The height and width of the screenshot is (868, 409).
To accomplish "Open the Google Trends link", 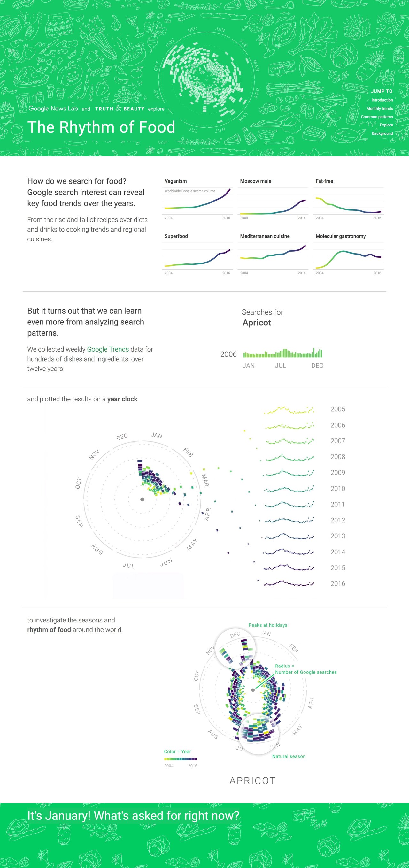I will [x=108, y=349].
